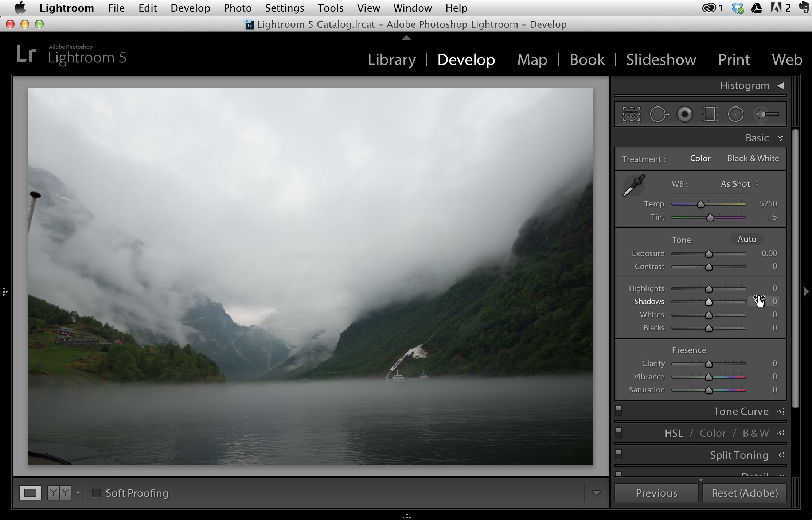Screen dimensions: 812x520
Task: Toggle the Tone Curve panel switch
Action: [618, 411]
